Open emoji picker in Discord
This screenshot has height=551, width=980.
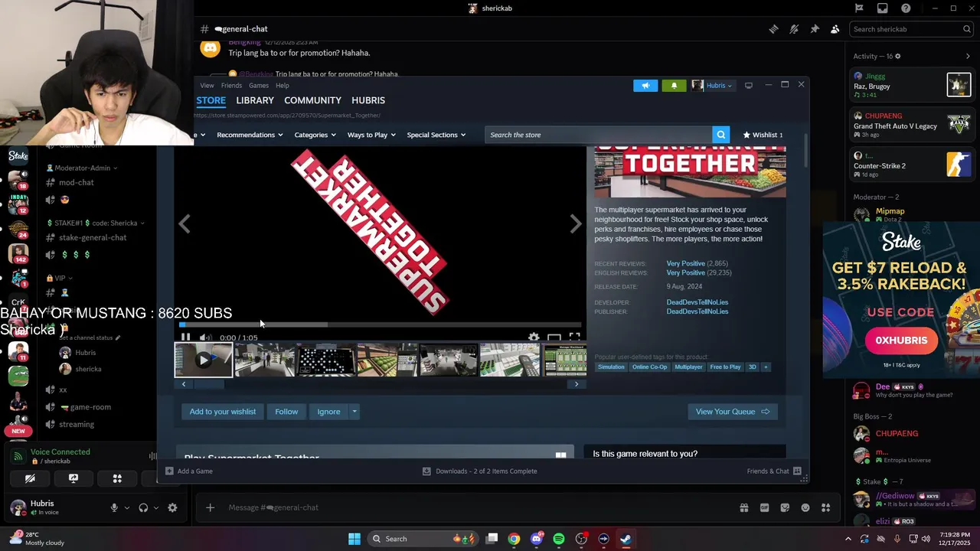pyautogui.click(x=805, y=507)
